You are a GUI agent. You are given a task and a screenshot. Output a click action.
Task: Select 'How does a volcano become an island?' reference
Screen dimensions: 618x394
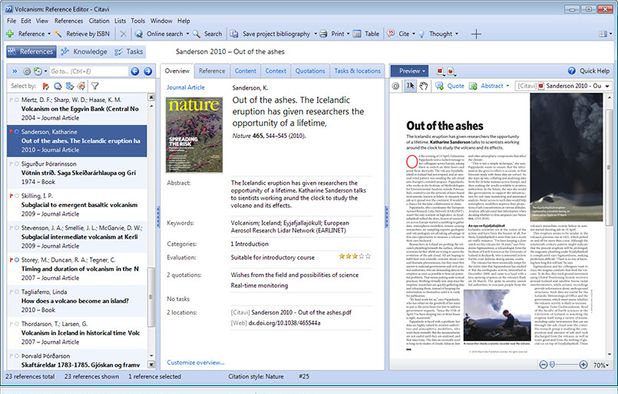[77, 301]
